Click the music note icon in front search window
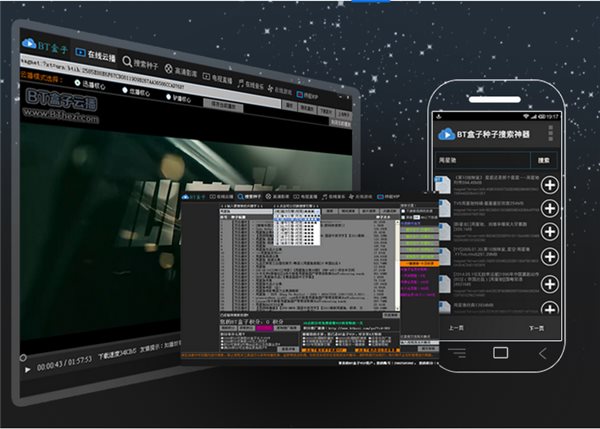 click(324, 197)
